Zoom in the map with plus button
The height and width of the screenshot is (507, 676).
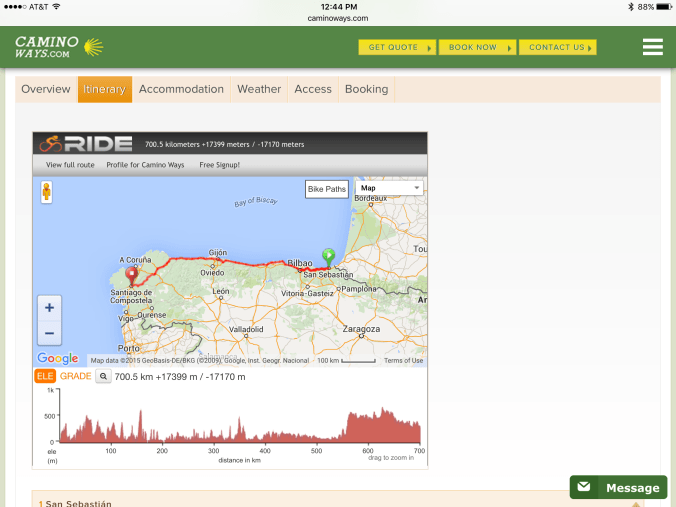click(50, 307)
